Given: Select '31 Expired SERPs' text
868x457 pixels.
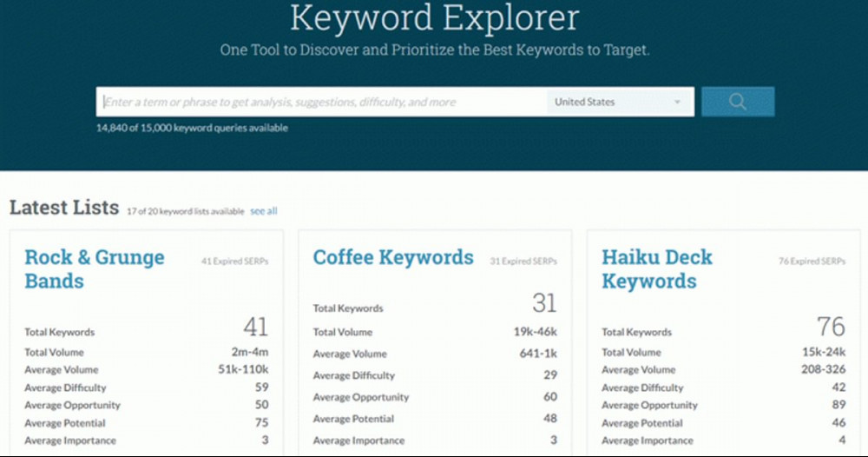Looking at the screenshot, I should [x=523, y=261].
